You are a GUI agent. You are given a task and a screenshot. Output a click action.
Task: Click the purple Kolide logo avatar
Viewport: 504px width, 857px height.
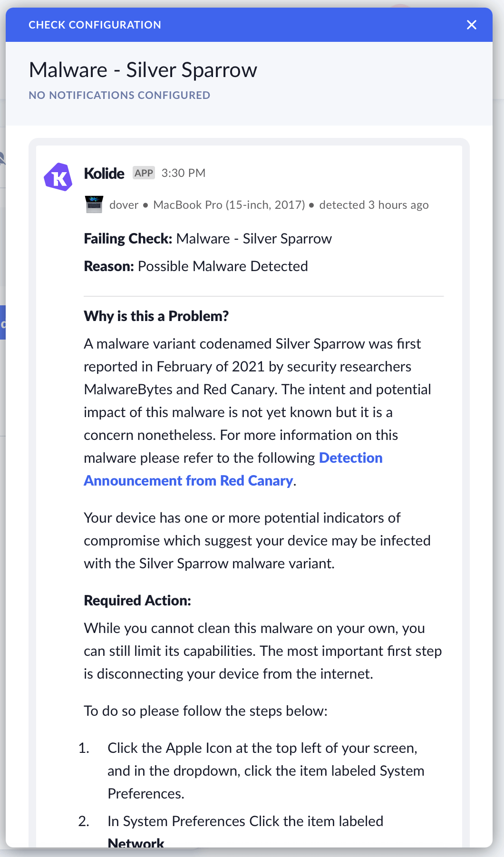[x=58, y=177]
